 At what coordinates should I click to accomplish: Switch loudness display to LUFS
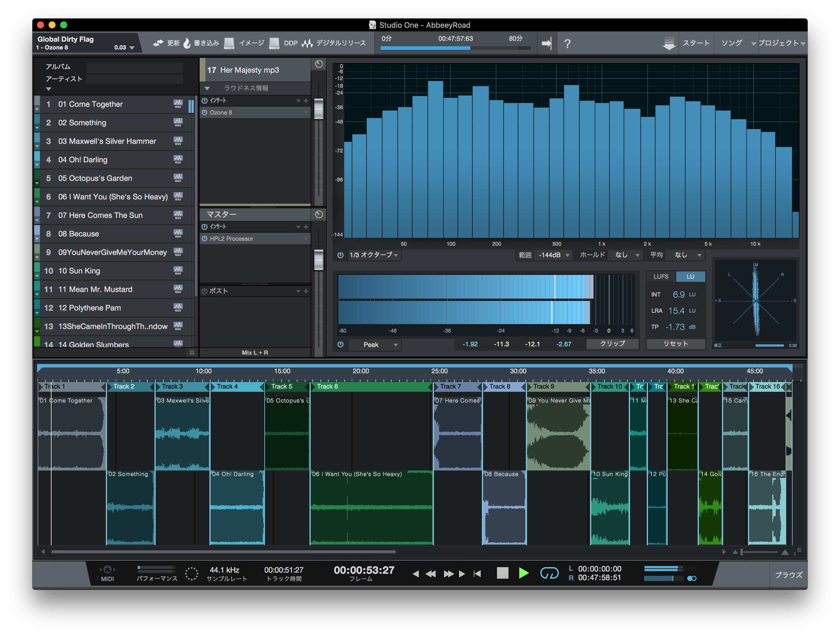tap(661, 277)
